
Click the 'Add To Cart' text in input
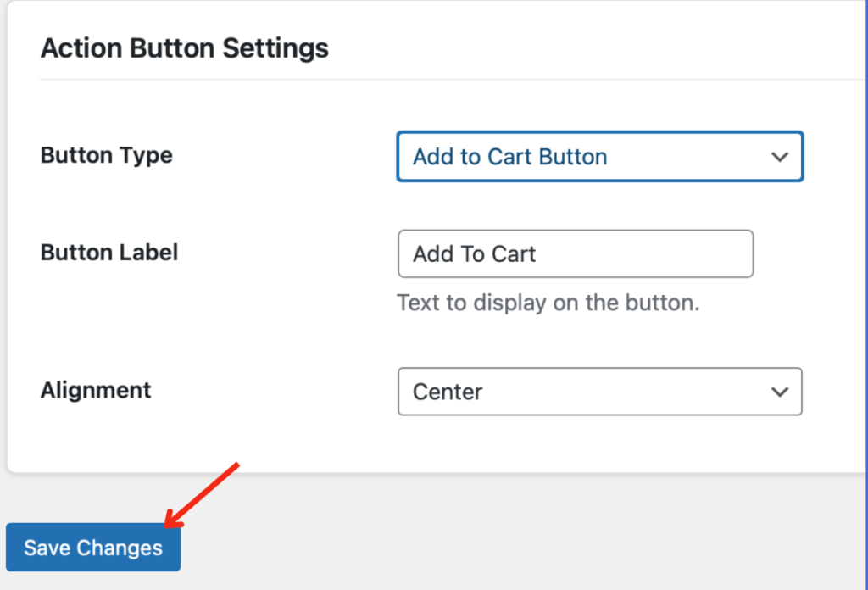coord(474,253)
